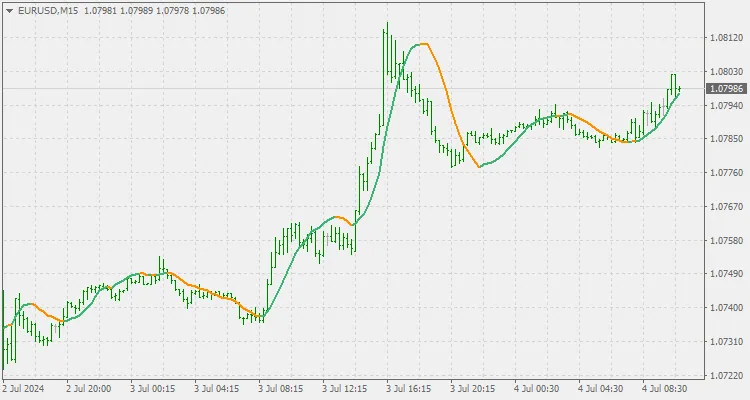Click the long orange falling moving average segment
This screenshot has height=400, width=750.
click(x=447, y=95)
